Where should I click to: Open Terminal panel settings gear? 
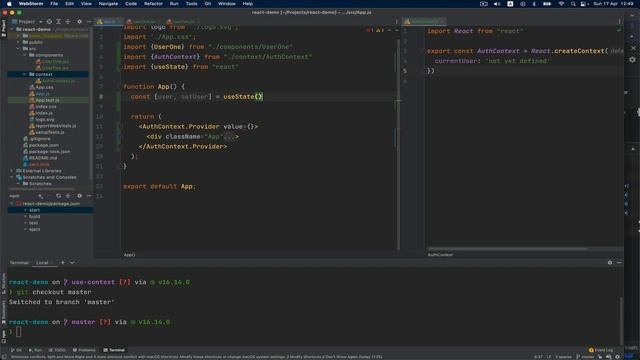(610, 262)
